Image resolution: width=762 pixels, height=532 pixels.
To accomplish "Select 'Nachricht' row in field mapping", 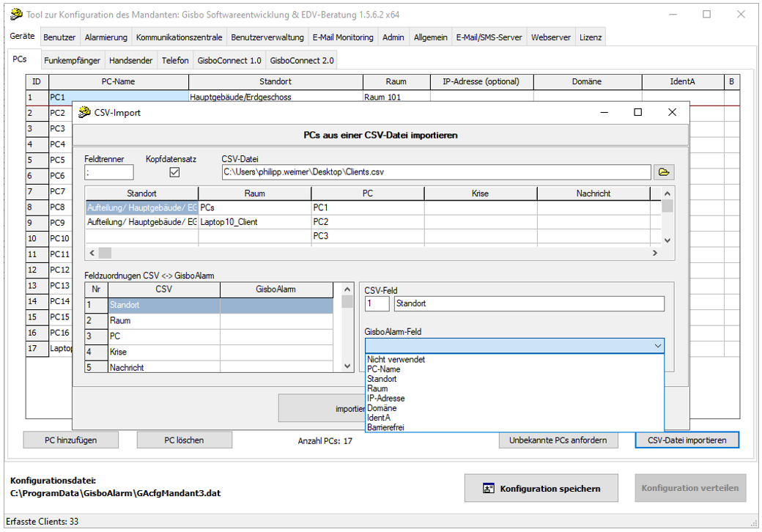I will point(209,367).
